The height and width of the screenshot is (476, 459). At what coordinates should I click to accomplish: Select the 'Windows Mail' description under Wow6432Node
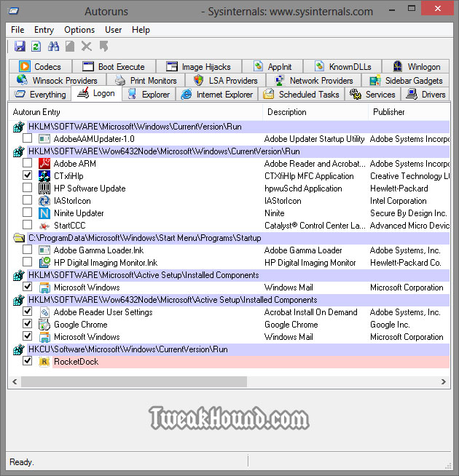(289, 337)
